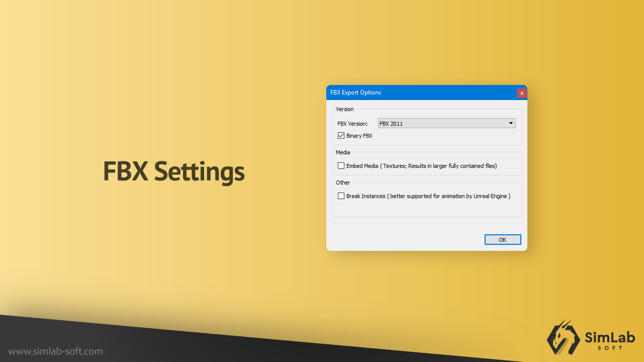644x362 pixels.
Task: Close the FBX Export Options dialog
Action: click(522, 93)
